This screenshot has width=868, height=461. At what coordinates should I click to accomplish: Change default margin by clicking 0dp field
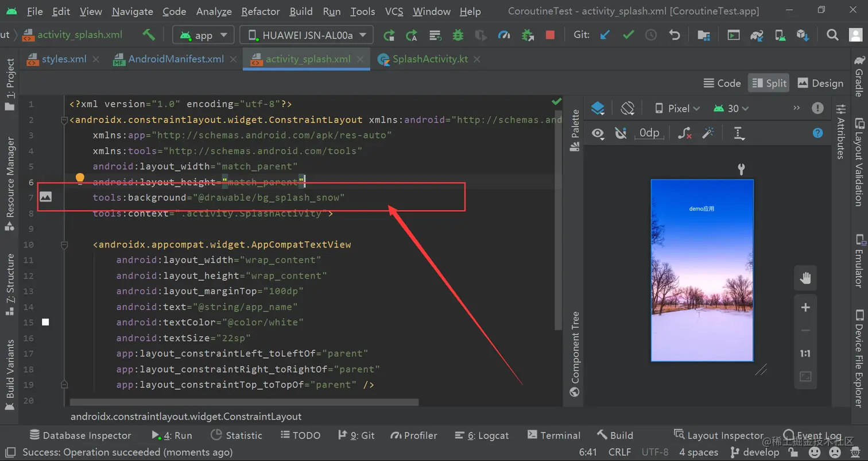pyautogui.click(x=649, y=132)
